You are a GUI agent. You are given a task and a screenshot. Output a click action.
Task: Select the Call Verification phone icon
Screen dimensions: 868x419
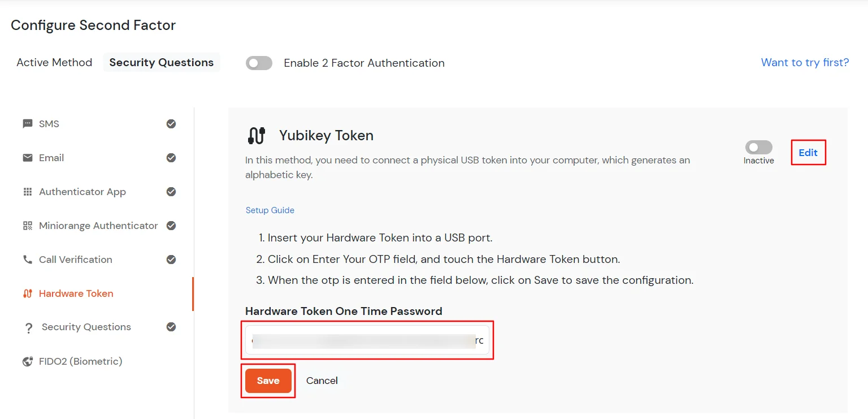point(28,259)
